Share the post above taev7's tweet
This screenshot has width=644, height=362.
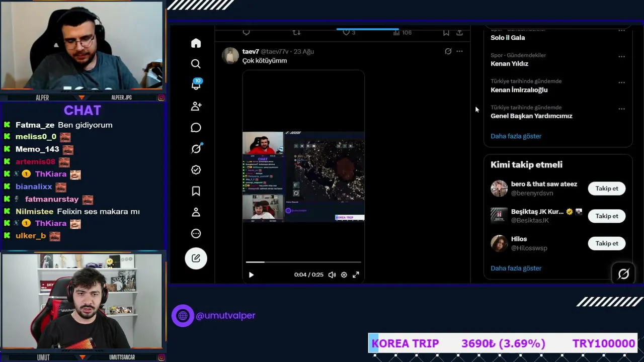click(459, 32)
